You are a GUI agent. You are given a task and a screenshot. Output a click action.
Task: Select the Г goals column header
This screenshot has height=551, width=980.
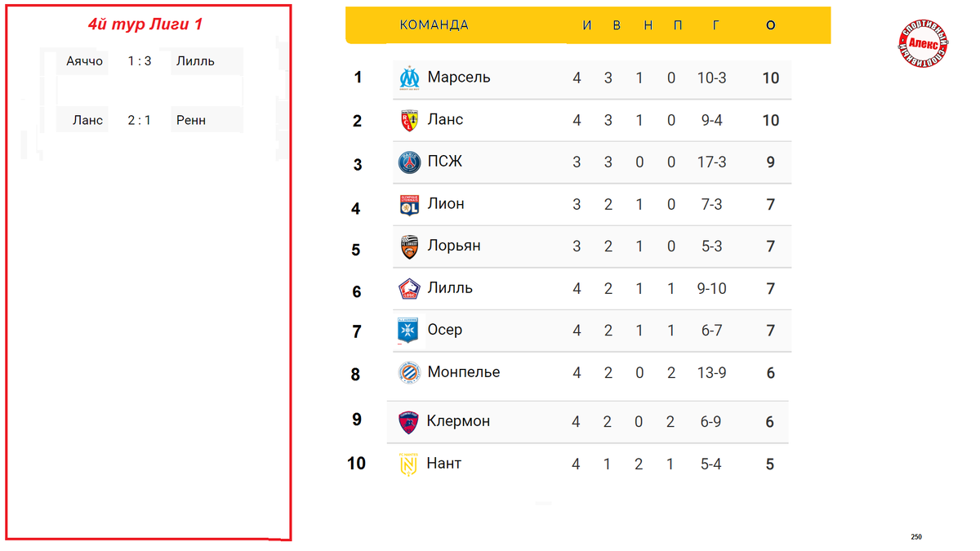pos(715,25)
